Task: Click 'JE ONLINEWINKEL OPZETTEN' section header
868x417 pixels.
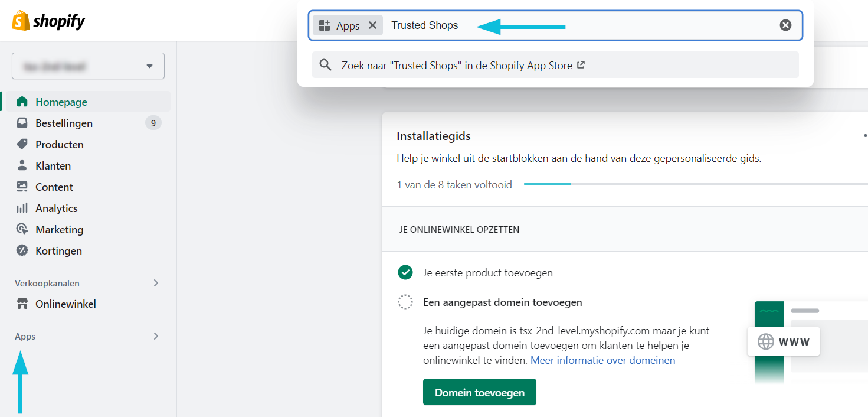Action: click(460, 229)
